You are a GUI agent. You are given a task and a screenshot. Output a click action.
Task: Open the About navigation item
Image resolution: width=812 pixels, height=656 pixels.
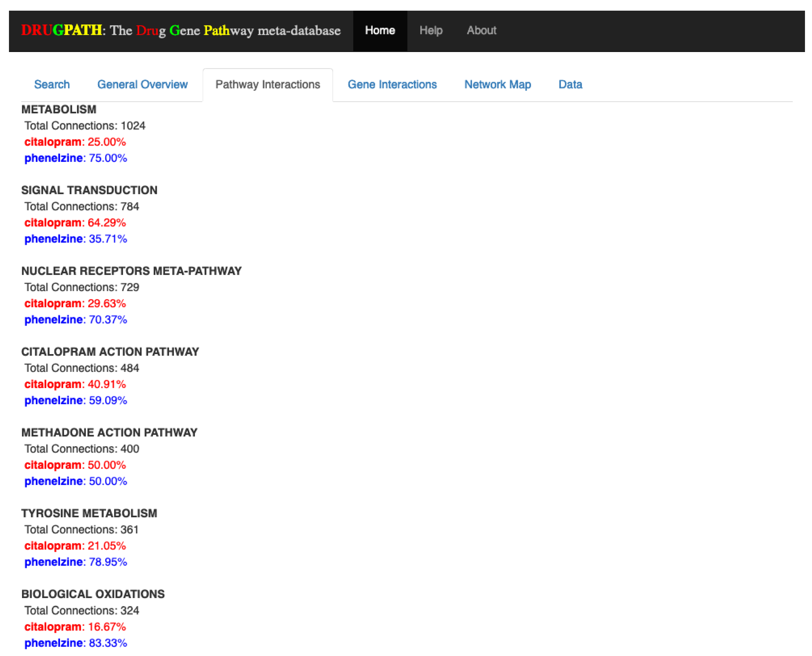click(x=481, y=30)
